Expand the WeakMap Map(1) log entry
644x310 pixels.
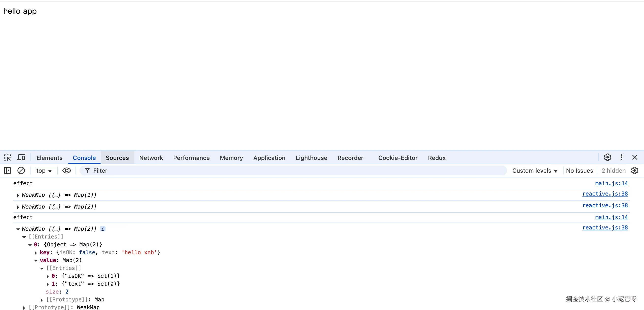18,195
